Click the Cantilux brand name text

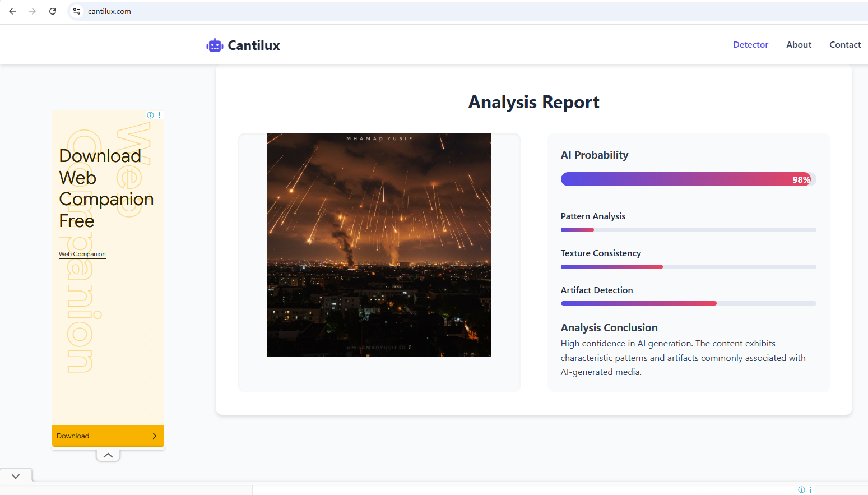tap(254, 45)
